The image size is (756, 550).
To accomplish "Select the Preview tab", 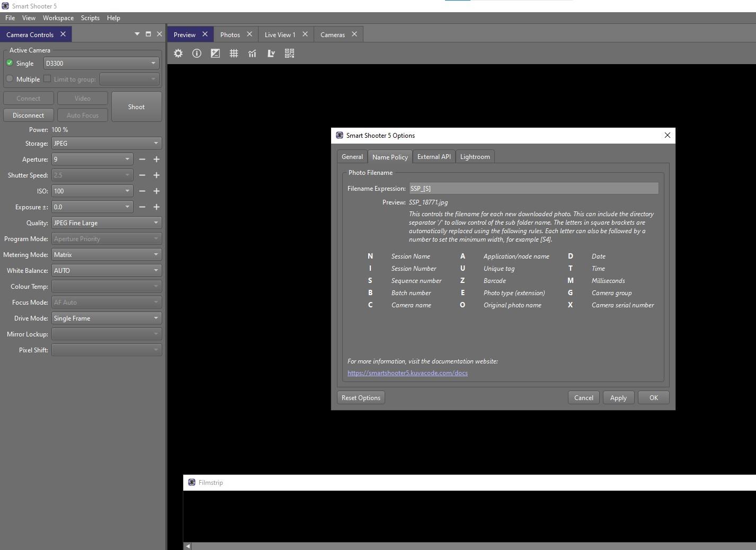I will 184,34.
